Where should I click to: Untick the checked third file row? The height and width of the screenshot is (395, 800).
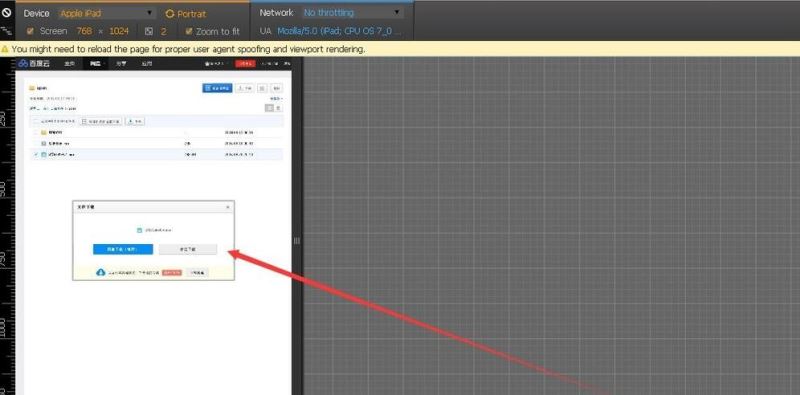point(36,154)
